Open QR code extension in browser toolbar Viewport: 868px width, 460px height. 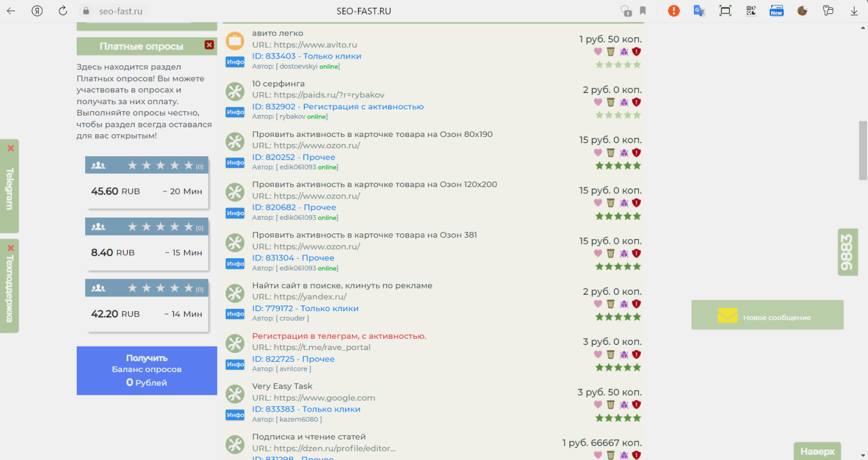[x=751, y=11]
